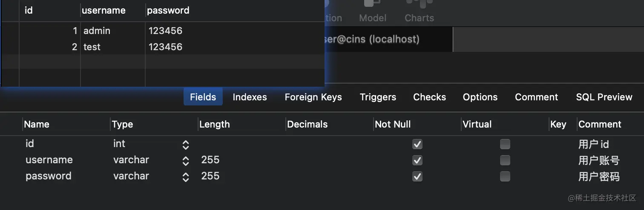Enable Virtual checkbox for username field
This screenshot has height=210, width=644.
click(x=505, y=160)
